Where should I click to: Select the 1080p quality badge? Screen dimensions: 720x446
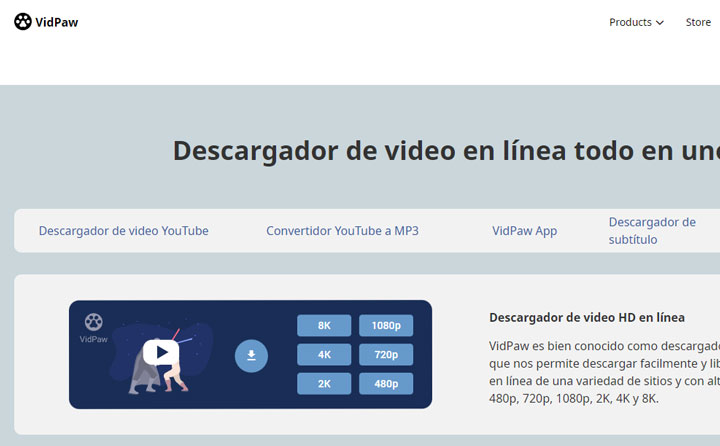tap(386, 326)
